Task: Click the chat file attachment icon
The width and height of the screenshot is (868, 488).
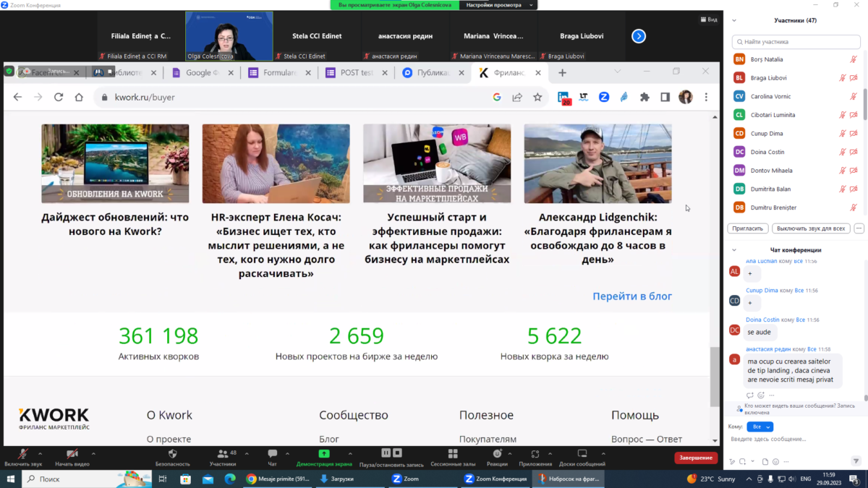Action: pos(765,461)
